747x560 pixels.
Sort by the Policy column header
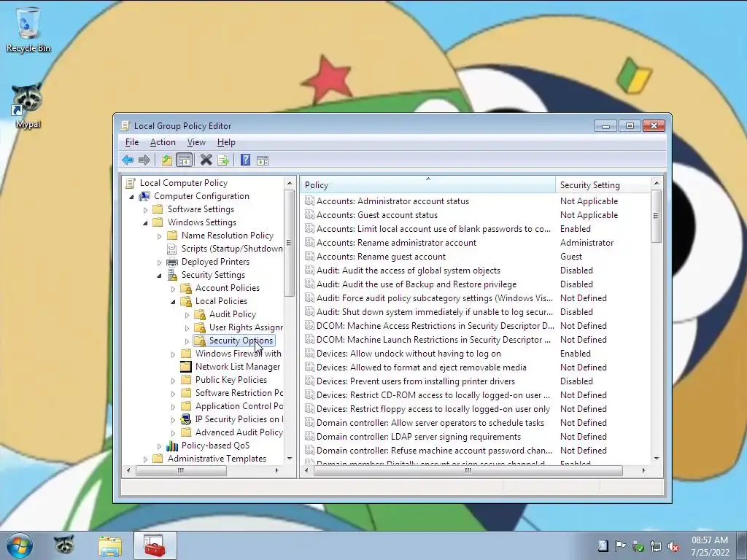(x=427, y=184)
